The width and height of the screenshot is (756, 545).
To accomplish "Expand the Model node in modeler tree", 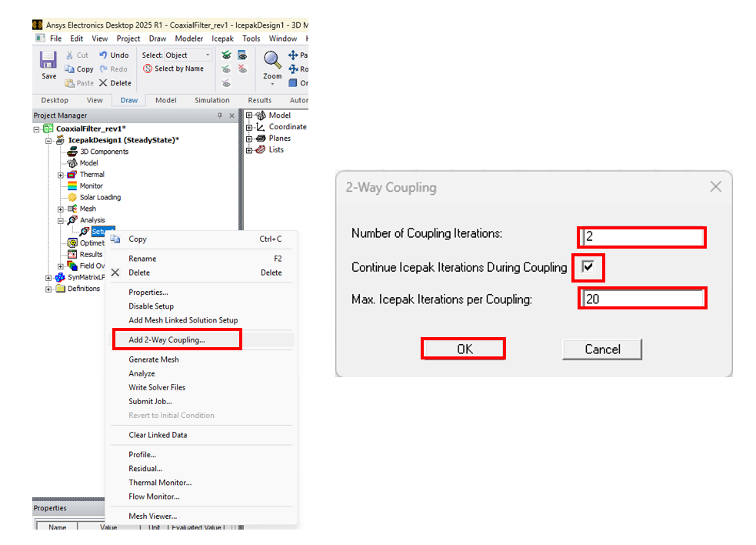I will pos(249,115).
